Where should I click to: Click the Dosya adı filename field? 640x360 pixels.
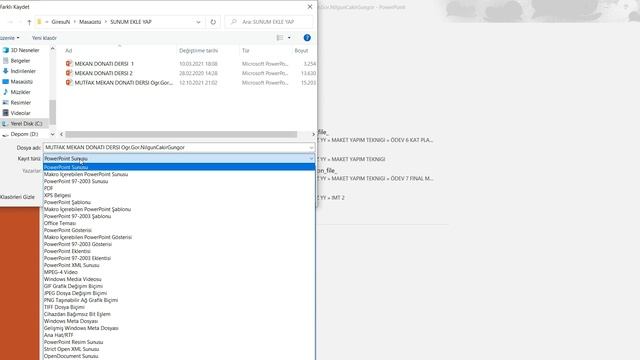(179, 147)
